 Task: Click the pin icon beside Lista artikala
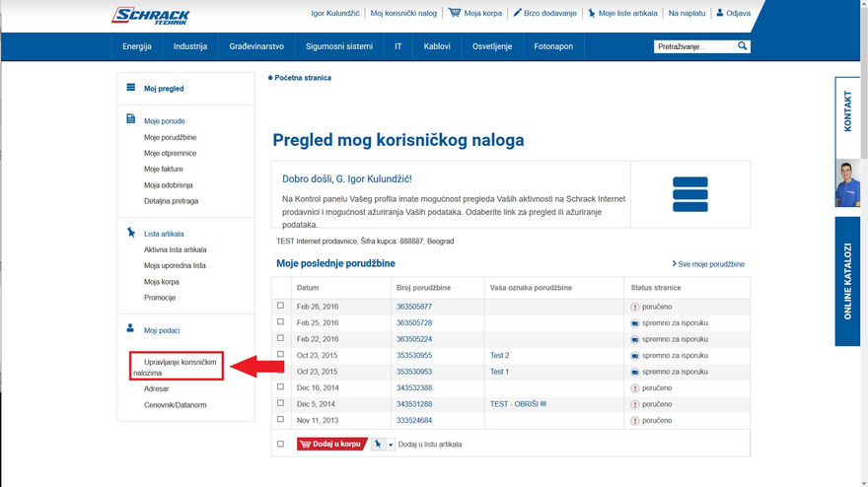130,232
